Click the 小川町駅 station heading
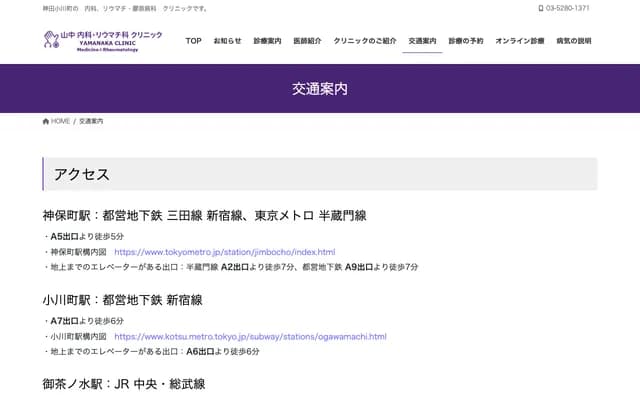 122,300
